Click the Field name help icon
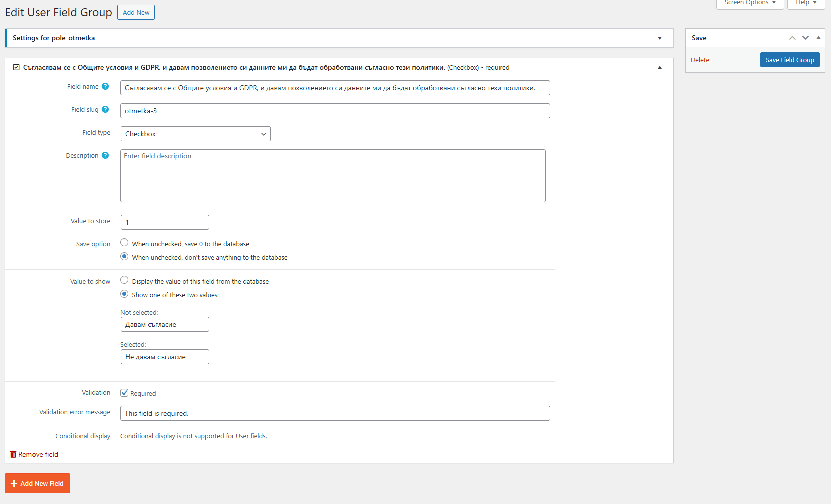Screen dimensions: 831x504 coord(105,86)
